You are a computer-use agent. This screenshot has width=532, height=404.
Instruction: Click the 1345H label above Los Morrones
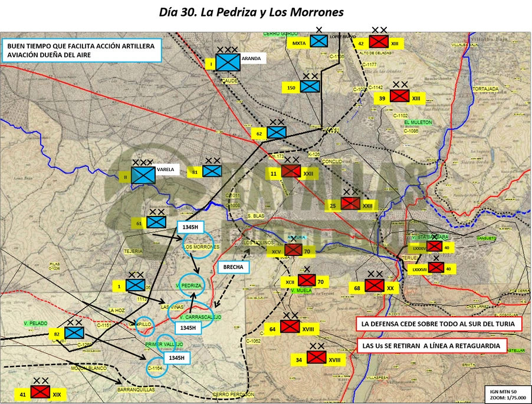coord(191,227)
